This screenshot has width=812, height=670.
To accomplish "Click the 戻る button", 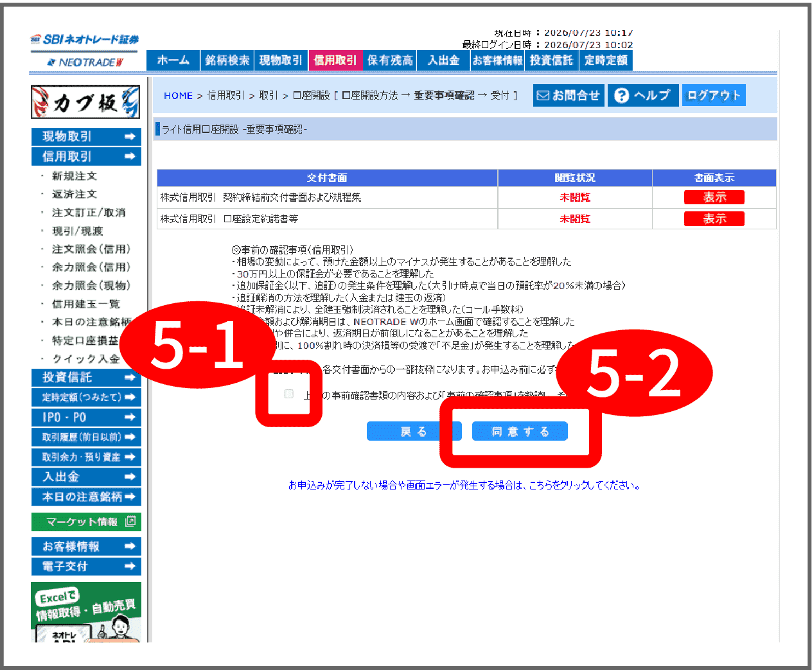I will coord(414,432).
